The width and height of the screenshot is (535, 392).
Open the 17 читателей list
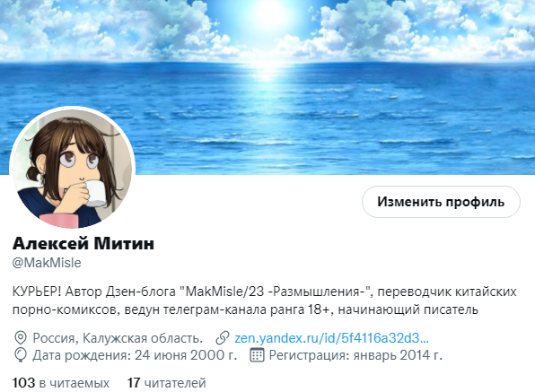coord(167,383)
